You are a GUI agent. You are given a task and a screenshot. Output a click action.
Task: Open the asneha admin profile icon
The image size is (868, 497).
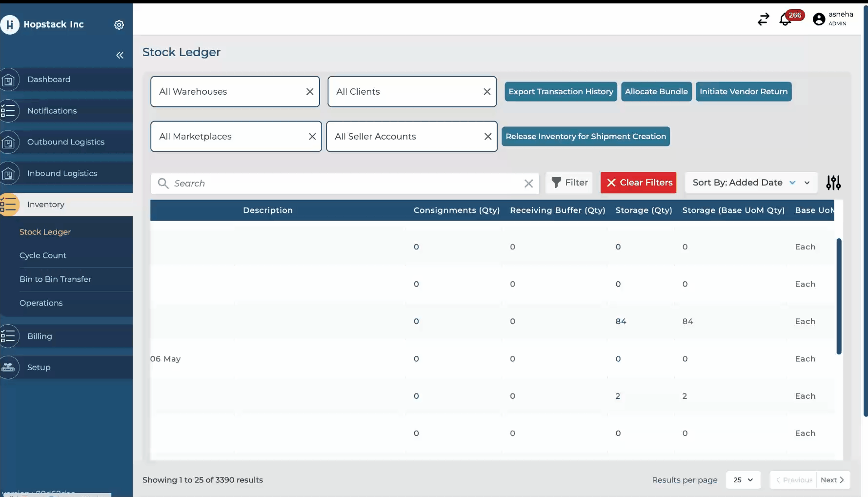819,19
